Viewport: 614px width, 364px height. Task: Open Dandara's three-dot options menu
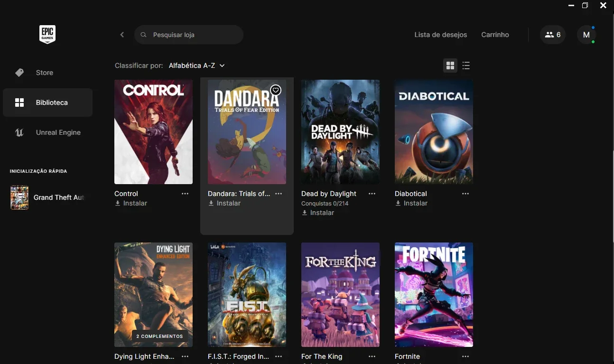pos(279,194)
